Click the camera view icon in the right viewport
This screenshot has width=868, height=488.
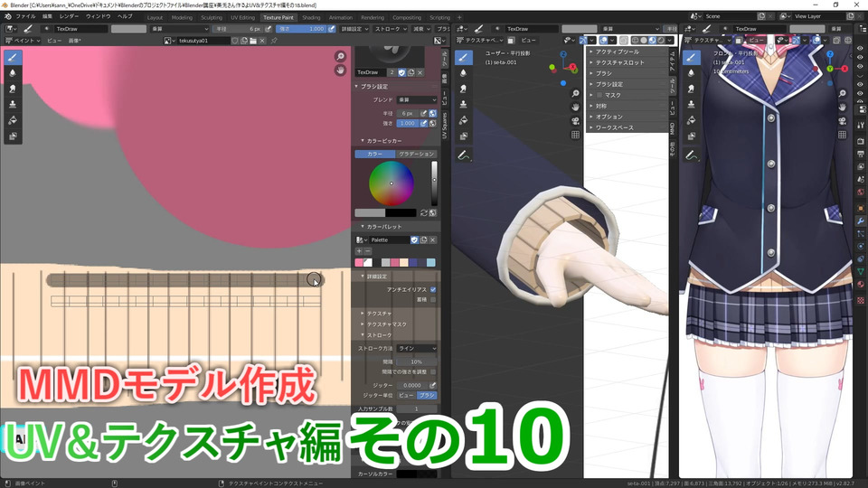[842, 120]
